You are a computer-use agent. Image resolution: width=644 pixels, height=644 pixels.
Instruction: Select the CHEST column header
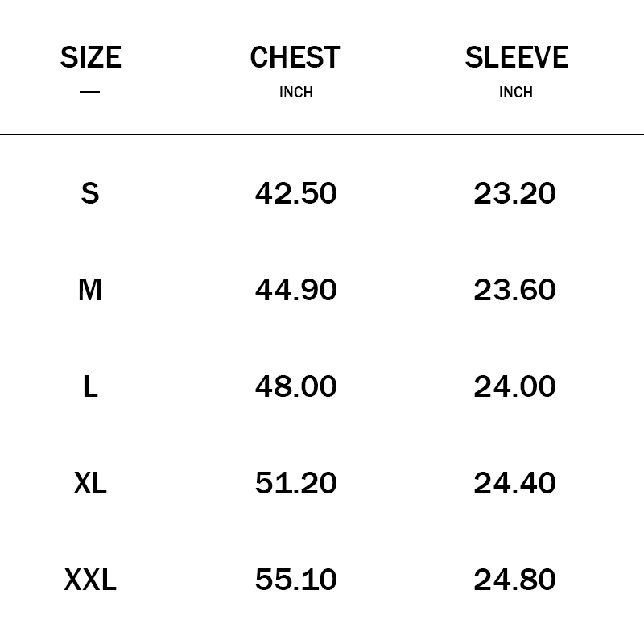(295, 58)
